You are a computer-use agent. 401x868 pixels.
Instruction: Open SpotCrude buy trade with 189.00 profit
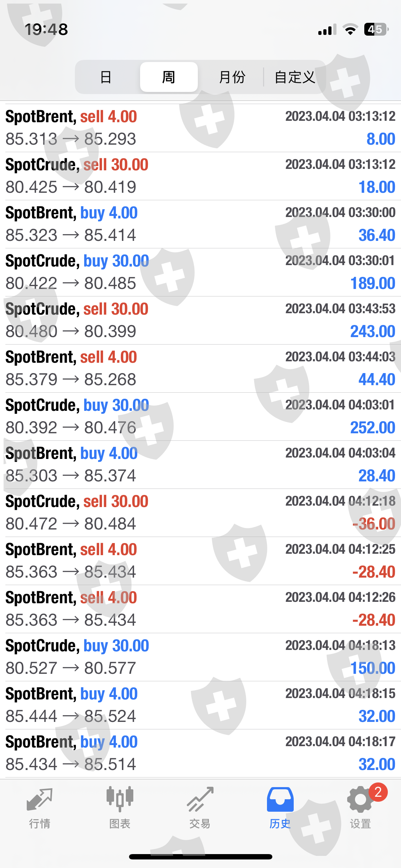[x=200, y=272]
